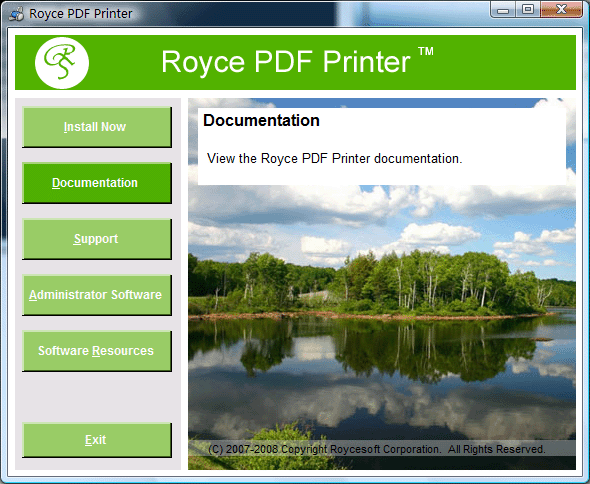
Task: Close the window with the X button
Action: point(561,9)
